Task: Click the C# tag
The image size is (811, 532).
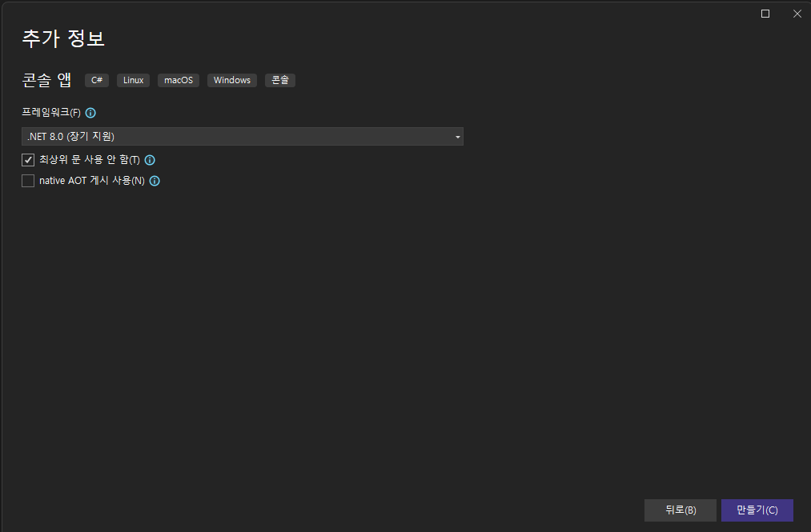Action: pyautogui.click(x=97, y=80)
